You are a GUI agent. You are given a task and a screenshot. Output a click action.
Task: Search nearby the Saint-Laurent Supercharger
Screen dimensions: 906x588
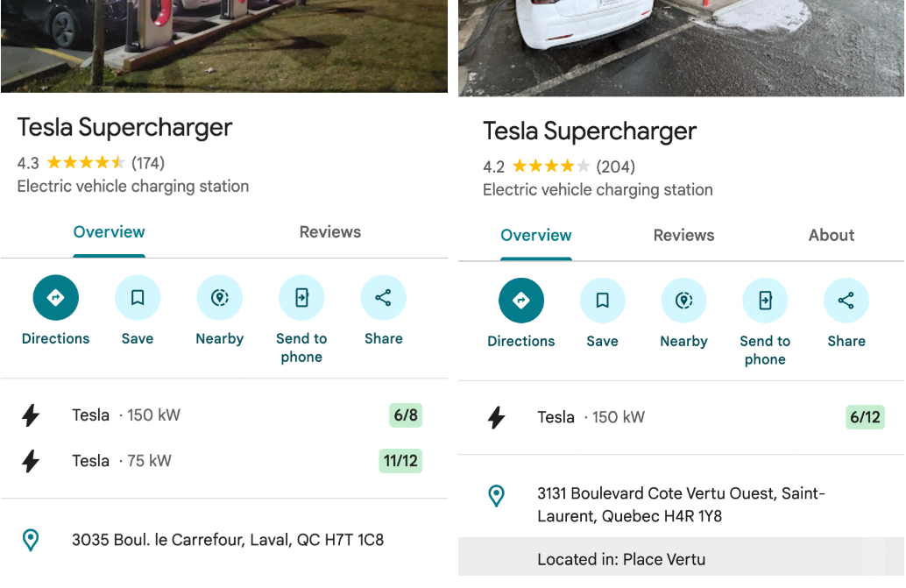coord(684,301)
